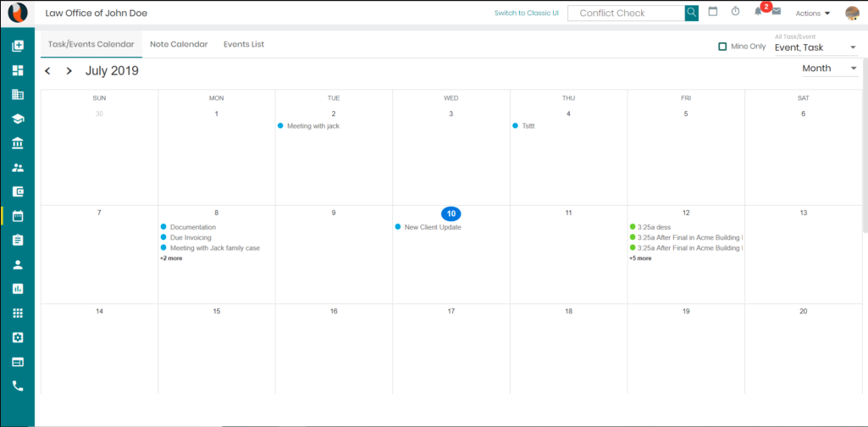Open the single person sidebar icon

(18, 264)
